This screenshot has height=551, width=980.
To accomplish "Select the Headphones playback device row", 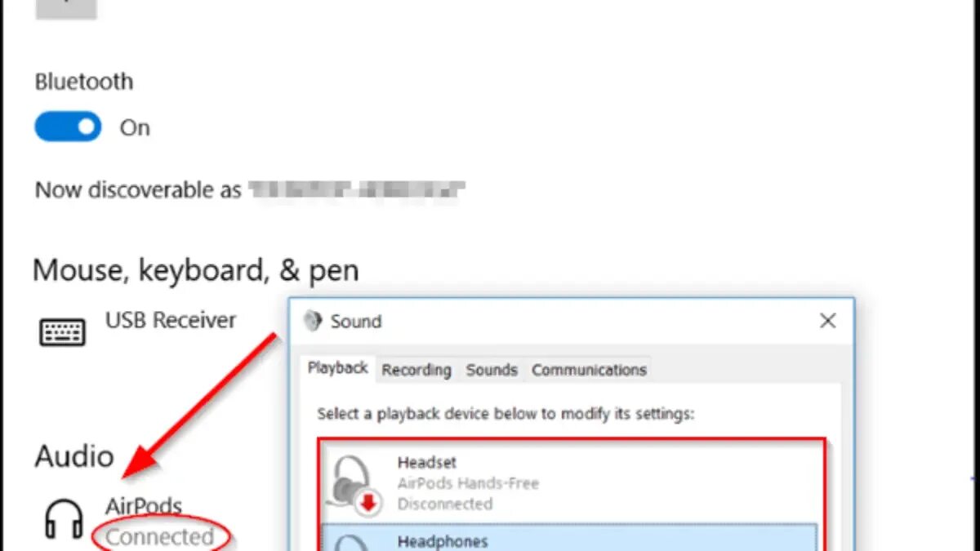I will pos(571,538).
